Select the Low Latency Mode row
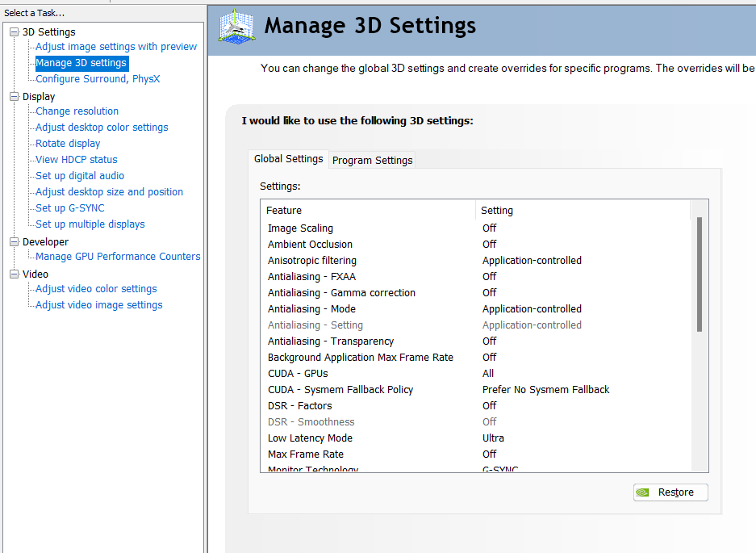The image size is (756, 553). 310,438
